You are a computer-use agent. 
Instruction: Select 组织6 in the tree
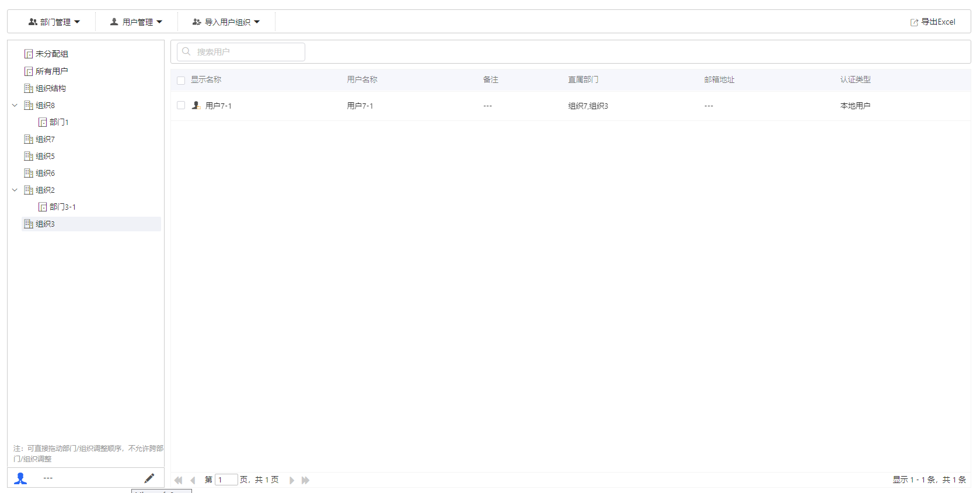(x=45, y=173)
